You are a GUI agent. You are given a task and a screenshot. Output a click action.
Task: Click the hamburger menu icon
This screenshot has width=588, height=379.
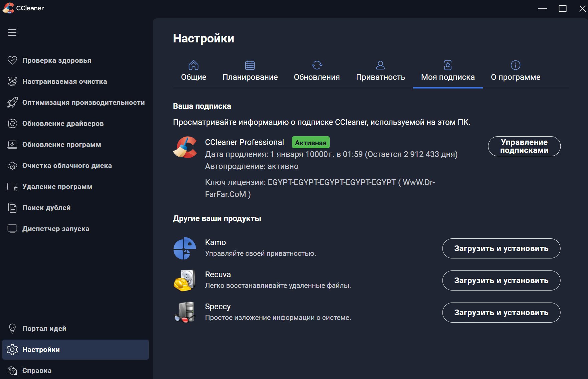click(12, 32)
